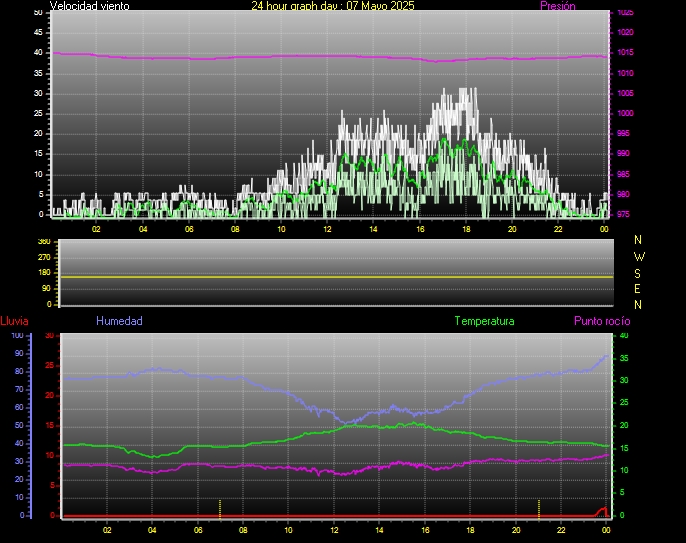Image resolution: width=686 pixels, height=543 pixels.
Task: Click the "22" hour label under lower chart
Action: [x=561, y=530]
